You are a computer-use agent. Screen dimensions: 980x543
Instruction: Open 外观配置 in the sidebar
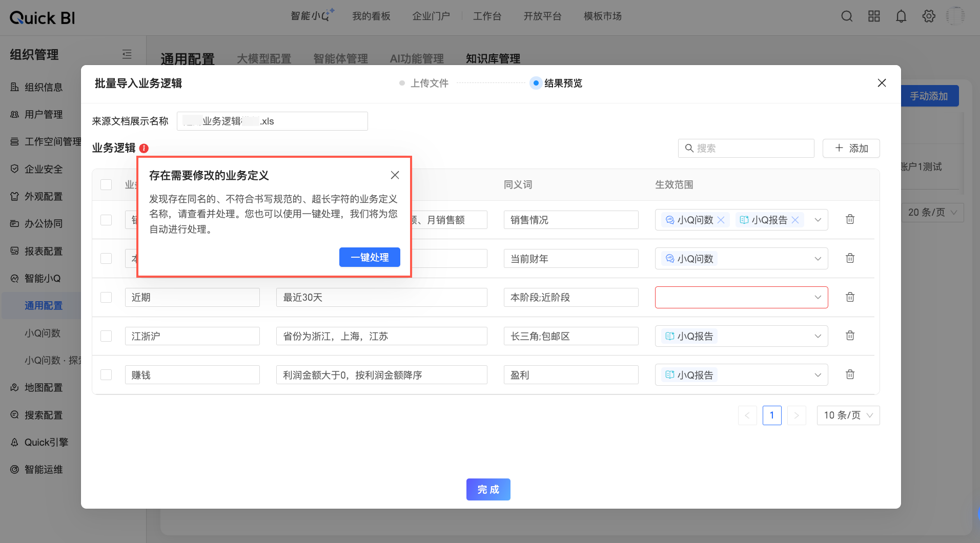44,196
